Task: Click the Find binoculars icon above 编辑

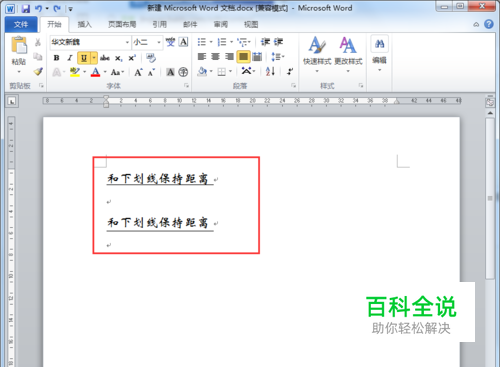Action: point(379,44)
